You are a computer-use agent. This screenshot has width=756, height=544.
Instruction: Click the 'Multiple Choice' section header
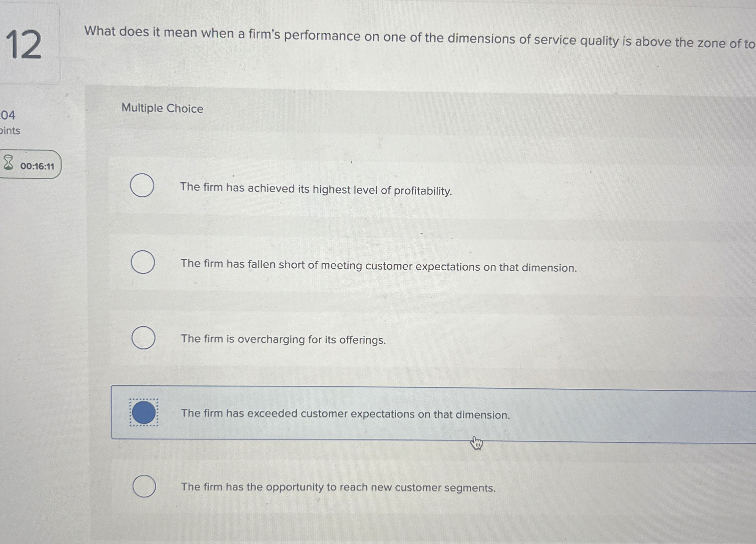[162, 108]
